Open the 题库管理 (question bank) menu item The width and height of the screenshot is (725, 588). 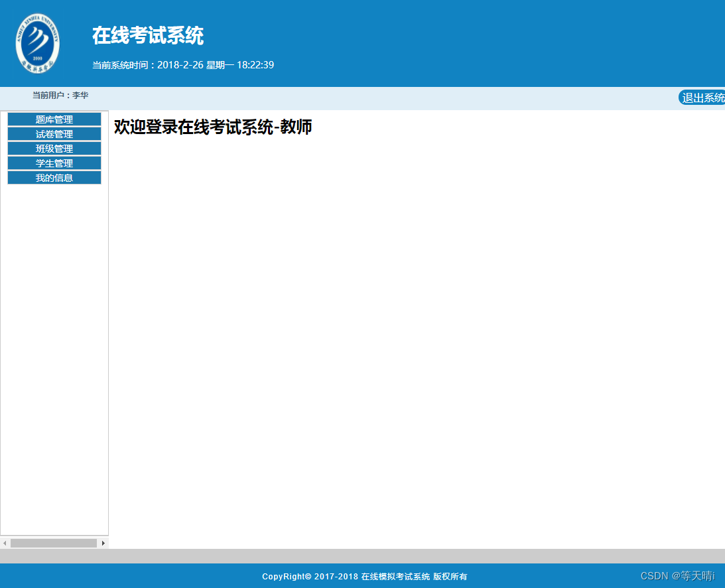pos(54,119)
